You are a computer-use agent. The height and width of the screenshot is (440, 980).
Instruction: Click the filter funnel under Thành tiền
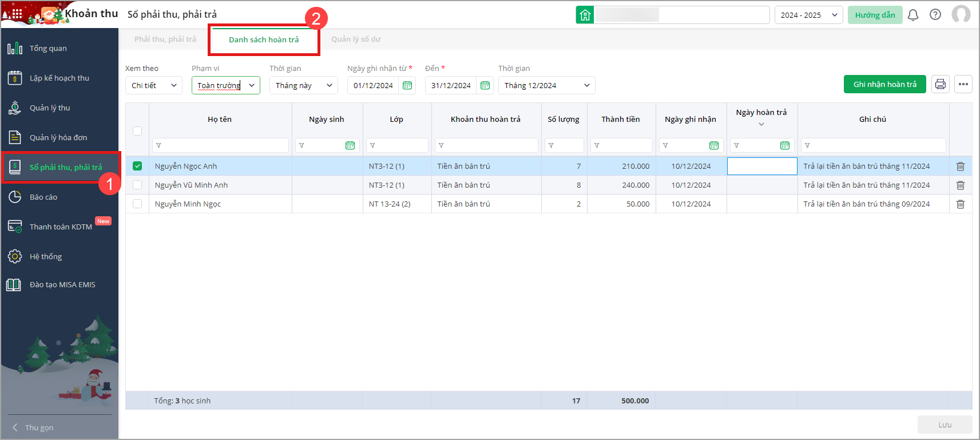[597, 145]
